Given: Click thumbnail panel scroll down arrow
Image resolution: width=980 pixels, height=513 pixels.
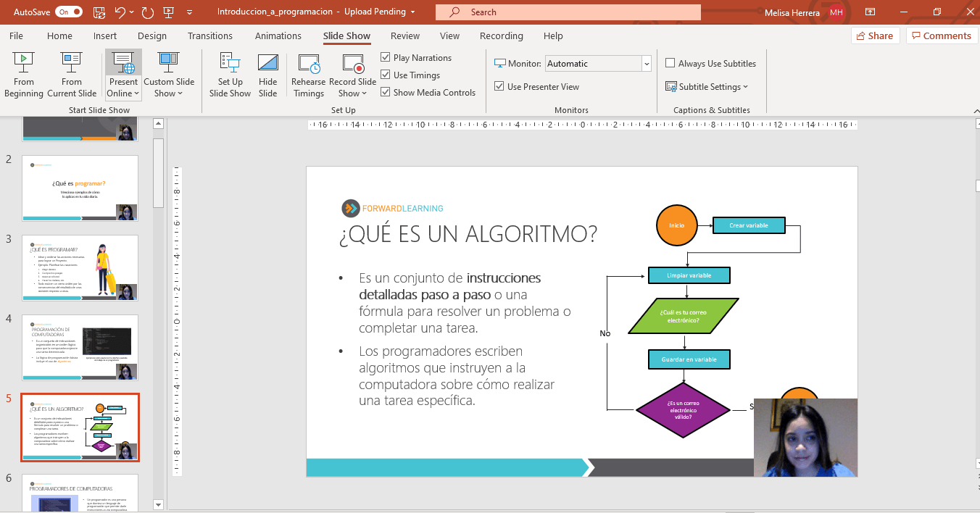Looking at the screenshot, I should [158, 504].
